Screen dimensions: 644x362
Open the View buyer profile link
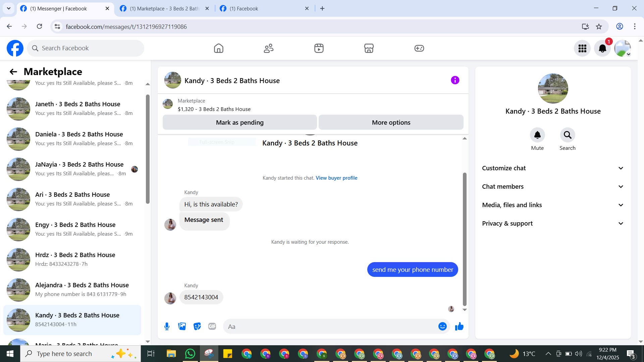336,178
